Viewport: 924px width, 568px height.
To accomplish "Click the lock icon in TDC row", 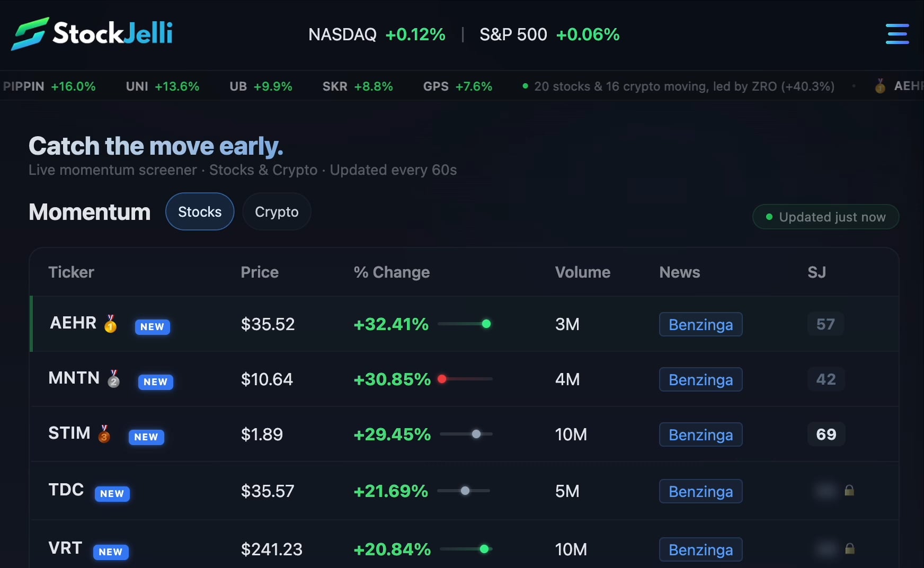I will [849, 491].
